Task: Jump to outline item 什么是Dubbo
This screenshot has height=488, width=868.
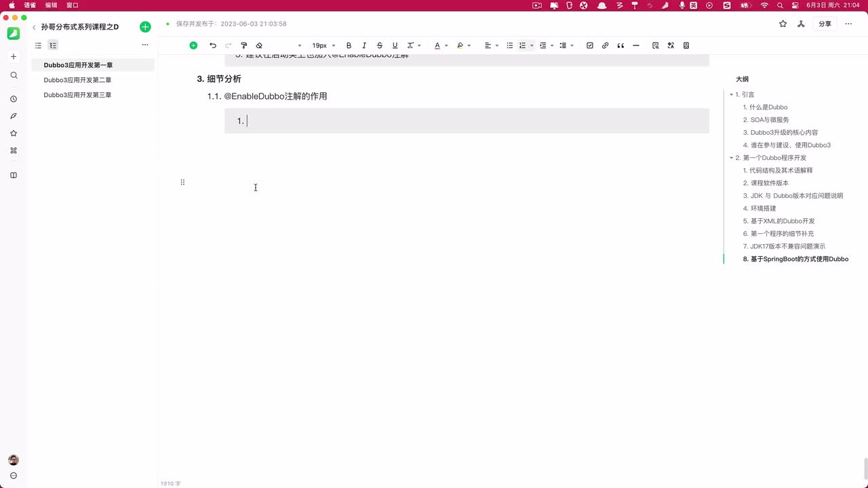Action: [x=768, y=107]
